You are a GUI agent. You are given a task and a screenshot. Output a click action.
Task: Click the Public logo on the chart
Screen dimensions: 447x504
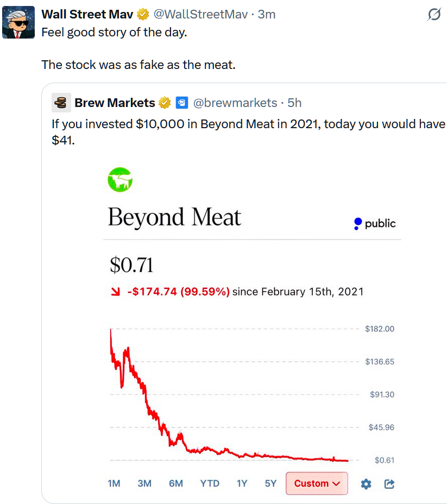pos(374,223)
